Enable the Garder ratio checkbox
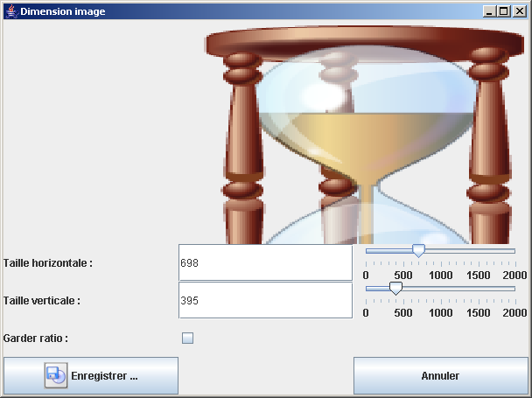Viewport: 532px width, 398px height. click(x=187, y=339)
